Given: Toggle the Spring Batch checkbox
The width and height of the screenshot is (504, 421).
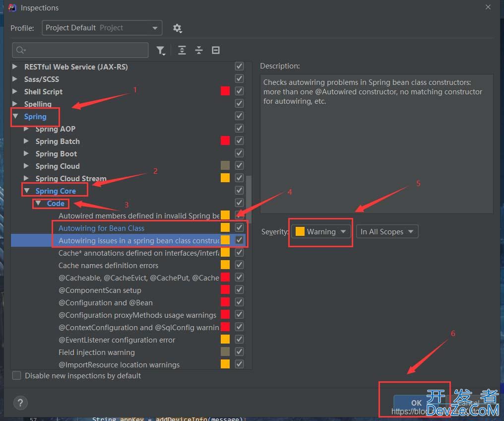Looking at the screenshot, I should pos(239,140).
